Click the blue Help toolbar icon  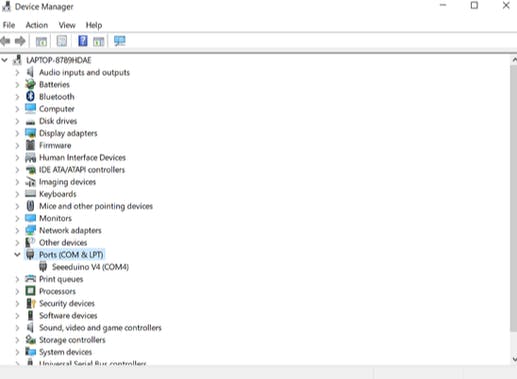pos(83,41)
